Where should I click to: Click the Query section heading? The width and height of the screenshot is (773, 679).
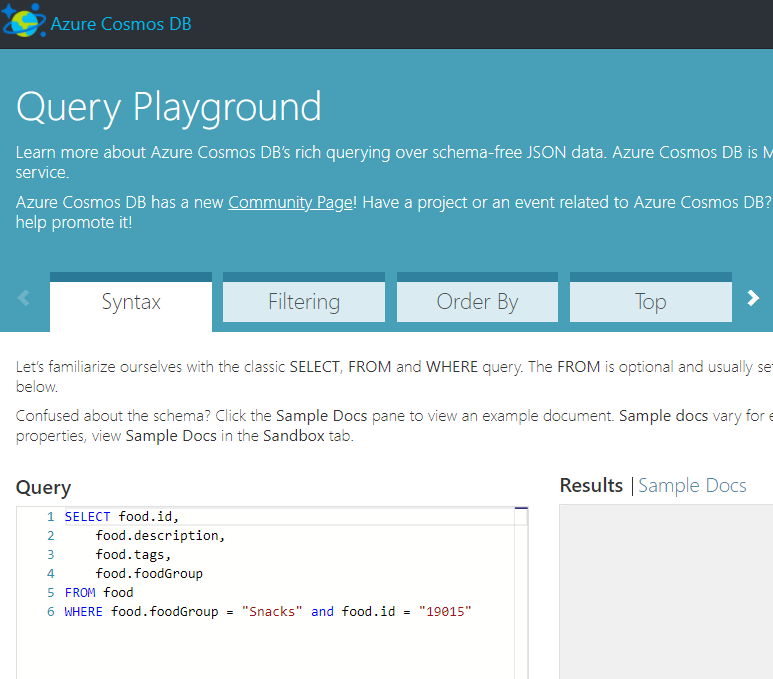coord(43,487)
